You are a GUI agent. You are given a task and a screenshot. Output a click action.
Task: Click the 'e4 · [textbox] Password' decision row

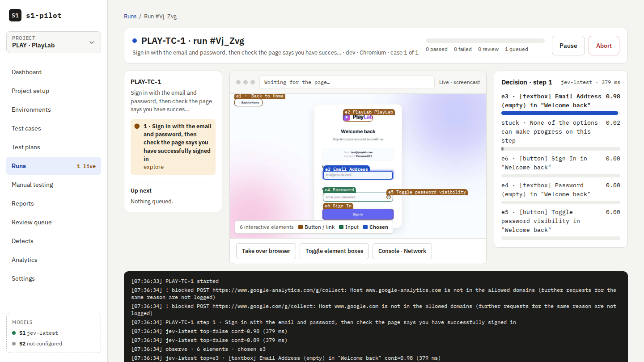click(x=561, y=193)
